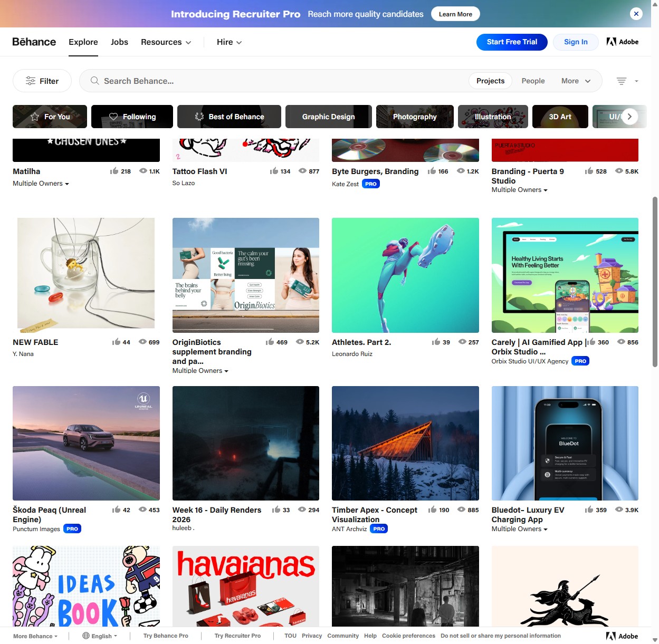This screenshot has height=644, width=659.
Task: Click views eye icon for Matilha
Action: click(x=143, y=171)
